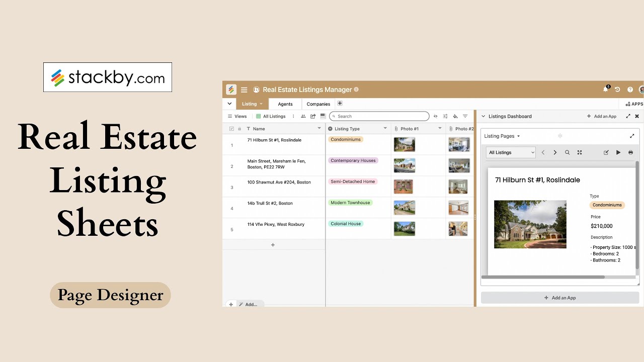Click the Condominiums tag in row 1
This screenshot has width=644, height=362.
coord(346,139)
